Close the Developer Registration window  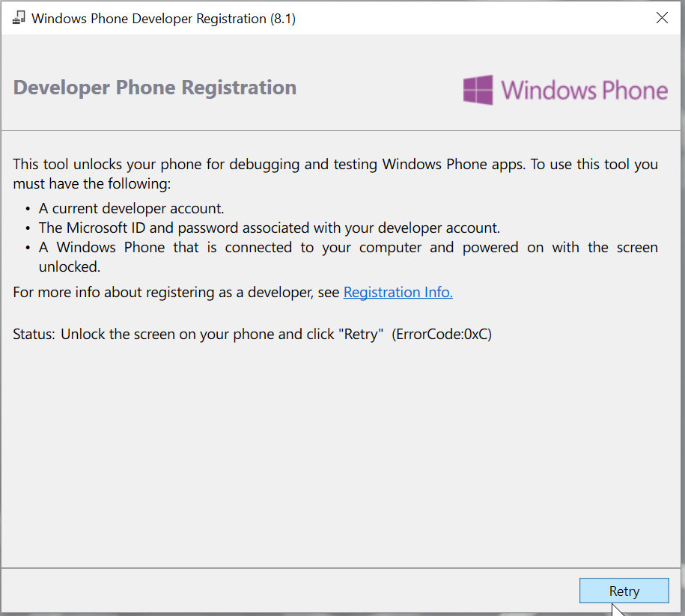tap(662, 18)
